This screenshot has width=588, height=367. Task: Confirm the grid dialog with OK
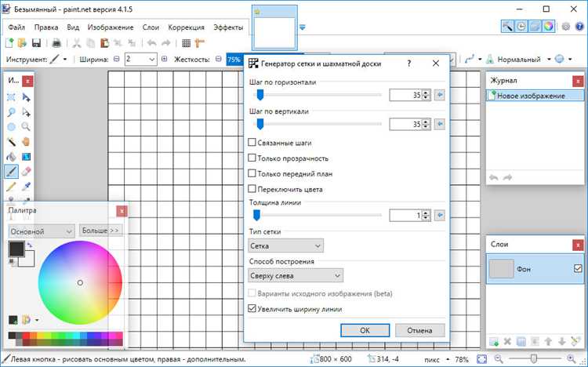click(x=365, y=330)
